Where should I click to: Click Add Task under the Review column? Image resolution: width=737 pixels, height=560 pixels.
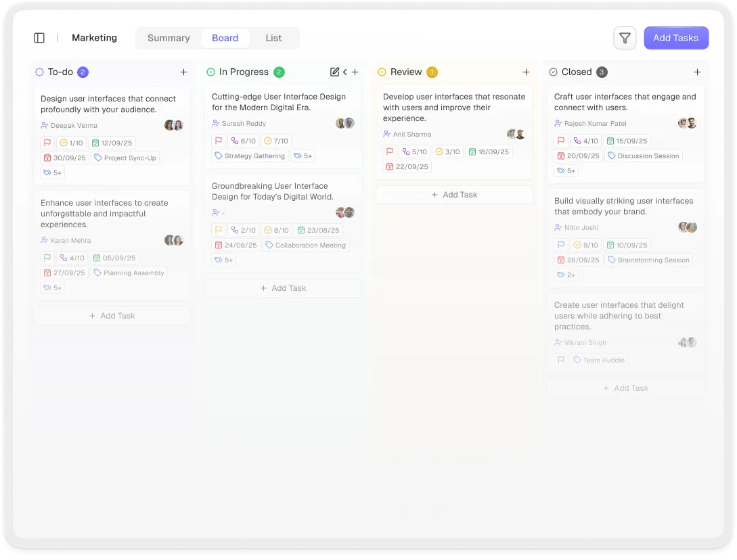(x=454, y=195)
